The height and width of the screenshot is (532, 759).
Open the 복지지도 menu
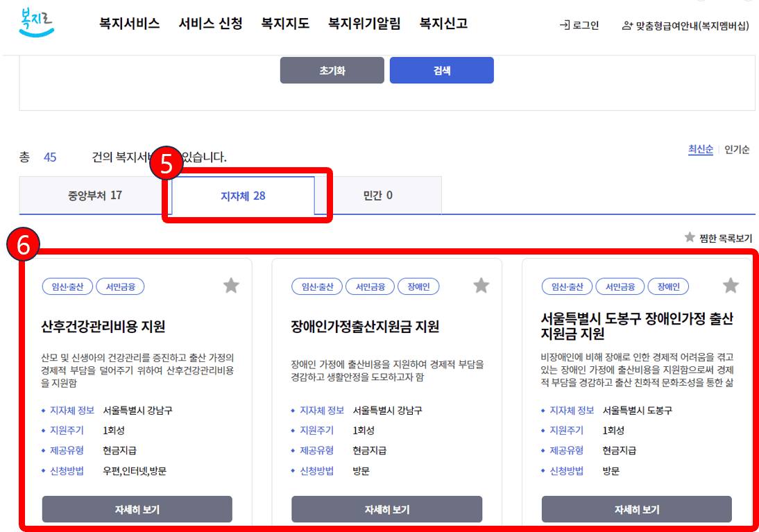click(x=285, y=23)
